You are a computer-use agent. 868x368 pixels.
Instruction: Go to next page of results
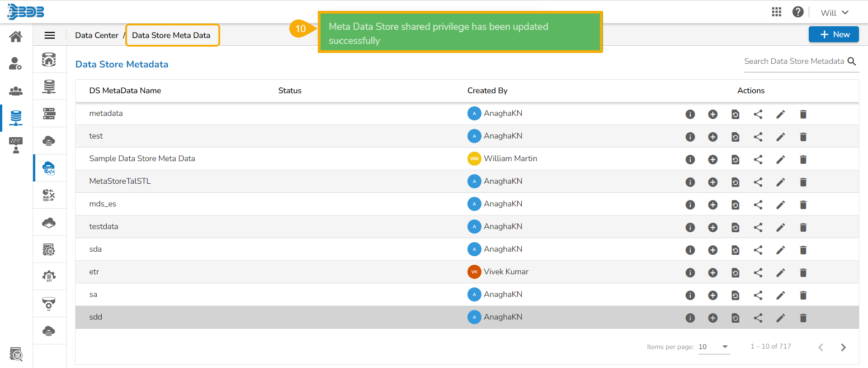click(x=843, y=347)
